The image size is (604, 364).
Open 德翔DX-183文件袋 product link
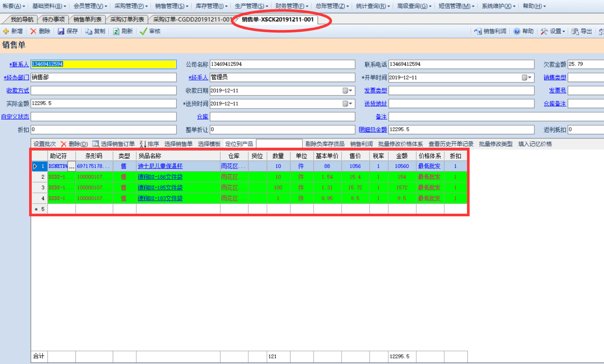pos(160,198)
